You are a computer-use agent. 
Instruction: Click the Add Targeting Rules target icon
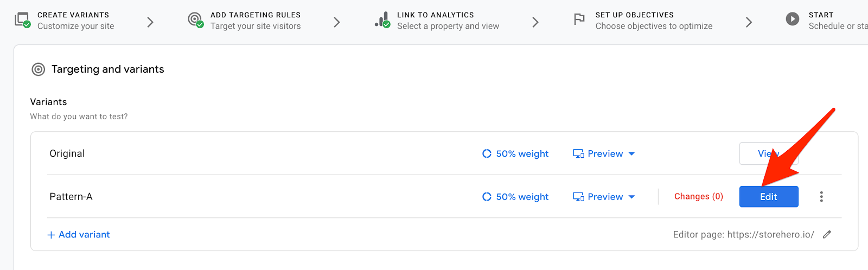pyautogui.click(x=195, y=20)
